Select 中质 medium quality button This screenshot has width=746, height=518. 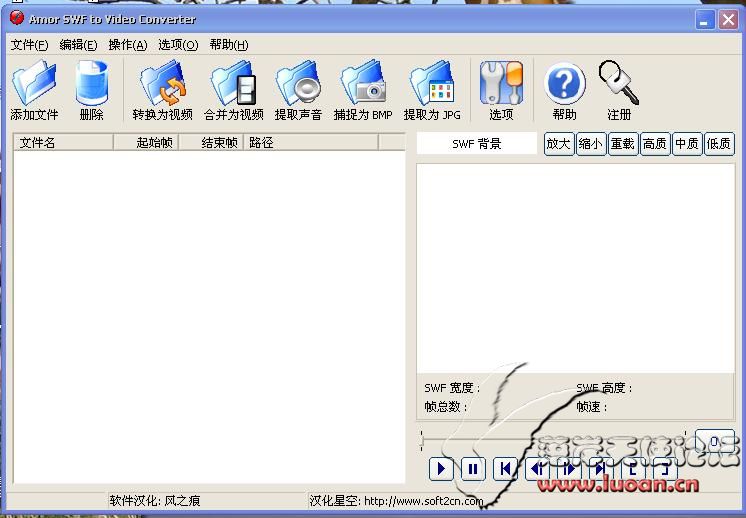(x=687, y=144)
